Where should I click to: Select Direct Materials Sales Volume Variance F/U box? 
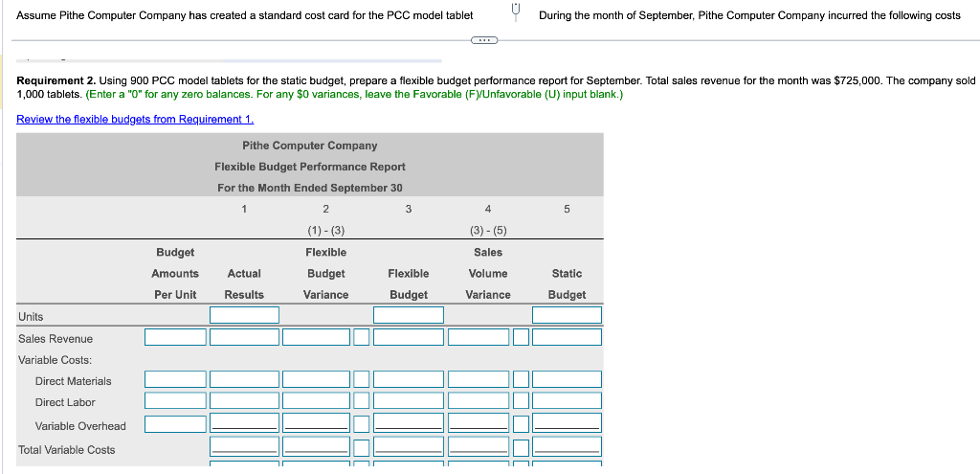[x=522, y=379]
